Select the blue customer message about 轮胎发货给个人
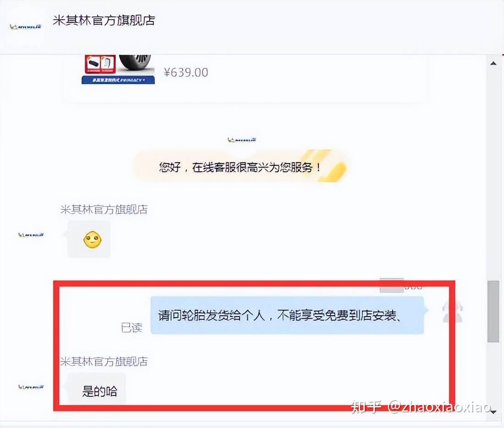This screenshot has width=504, height=428. coord(287,315)
